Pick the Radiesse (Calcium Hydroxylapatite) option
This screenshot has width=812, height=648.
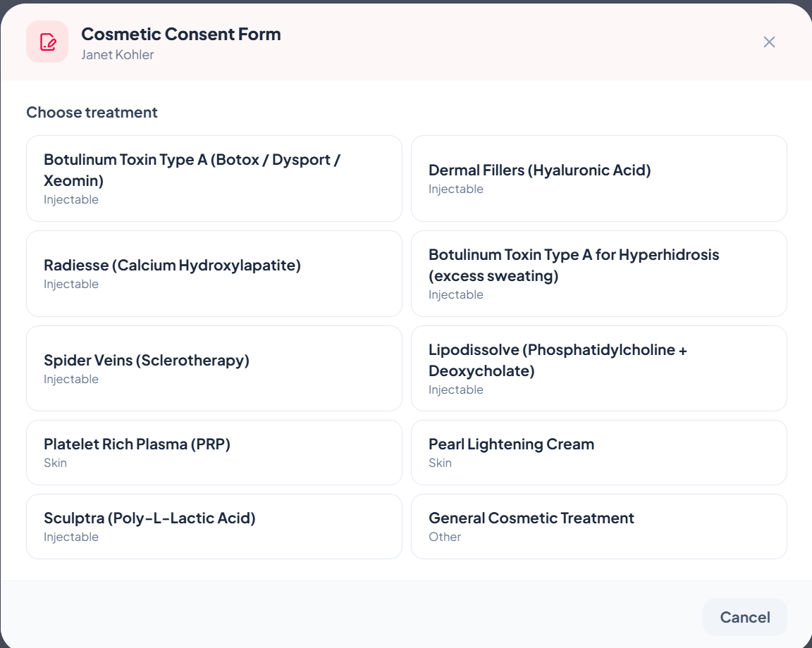point(214,273)
